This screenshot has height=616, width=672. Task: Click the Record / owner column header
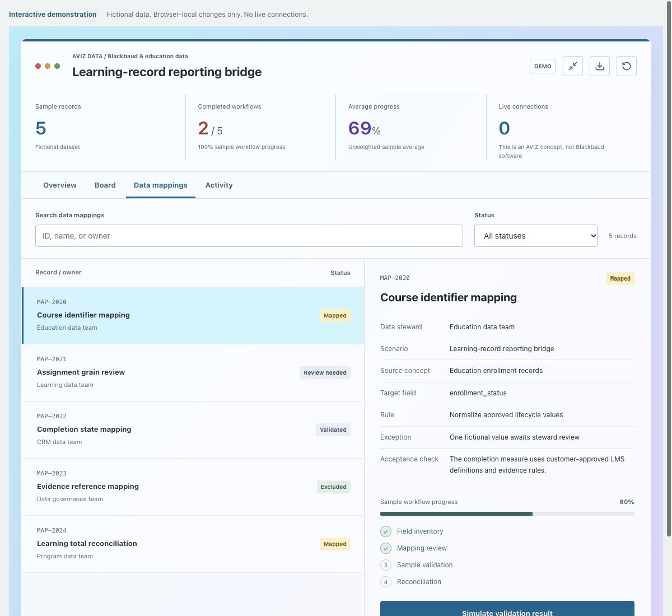pyautogui.click(x=58, y=272)
